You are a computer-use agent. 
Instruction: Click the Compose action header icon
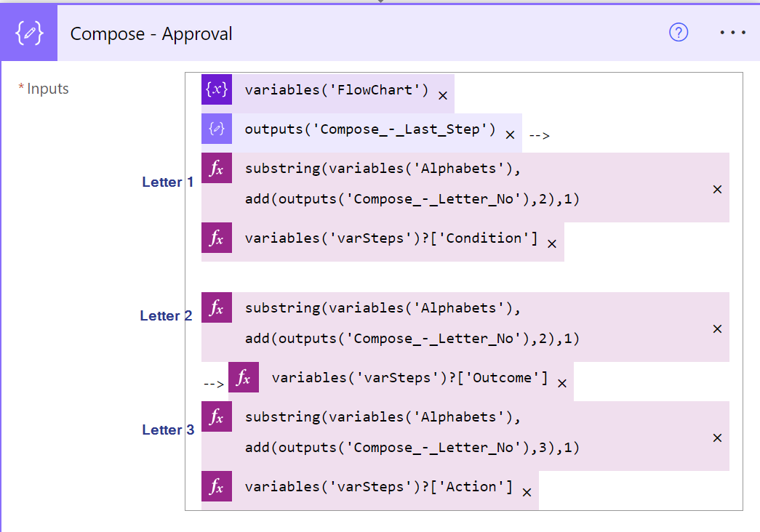coord(28,32)
